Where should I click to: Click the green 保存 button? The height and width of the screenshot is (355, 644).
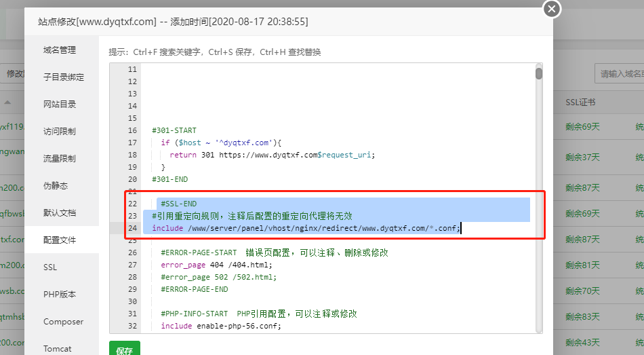[125, 349]
